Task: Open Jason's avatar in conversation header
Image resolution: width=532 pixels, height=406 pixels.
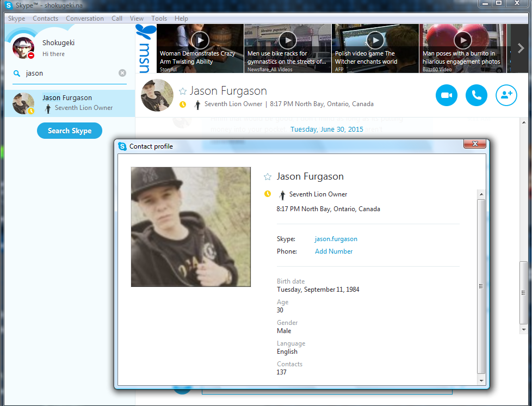Action: (157, 95)
